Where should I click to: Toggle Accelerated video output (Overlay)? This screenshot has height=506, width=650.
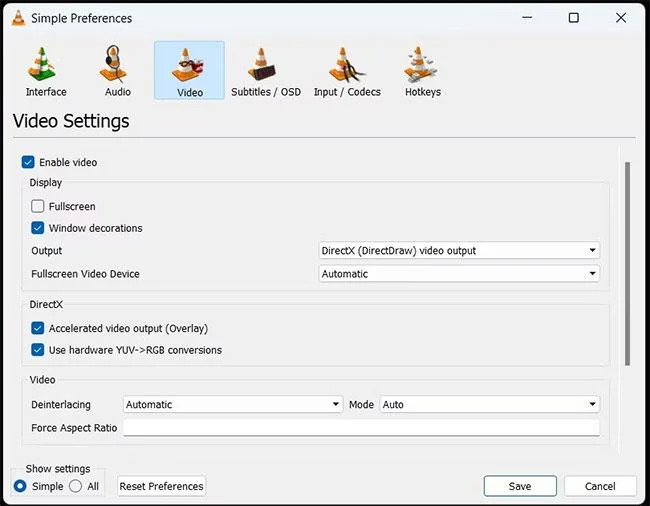coord(37,328)
